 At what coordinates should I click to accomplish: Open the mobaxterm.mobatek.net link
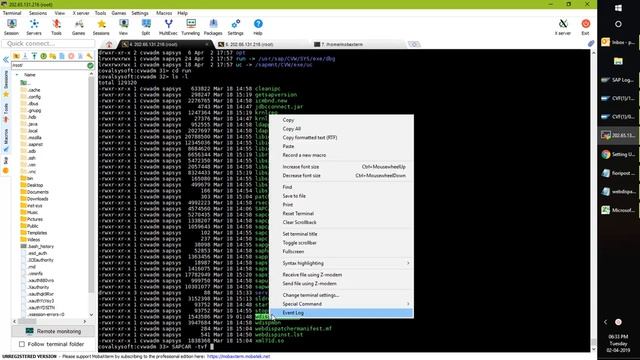[238, 356]
